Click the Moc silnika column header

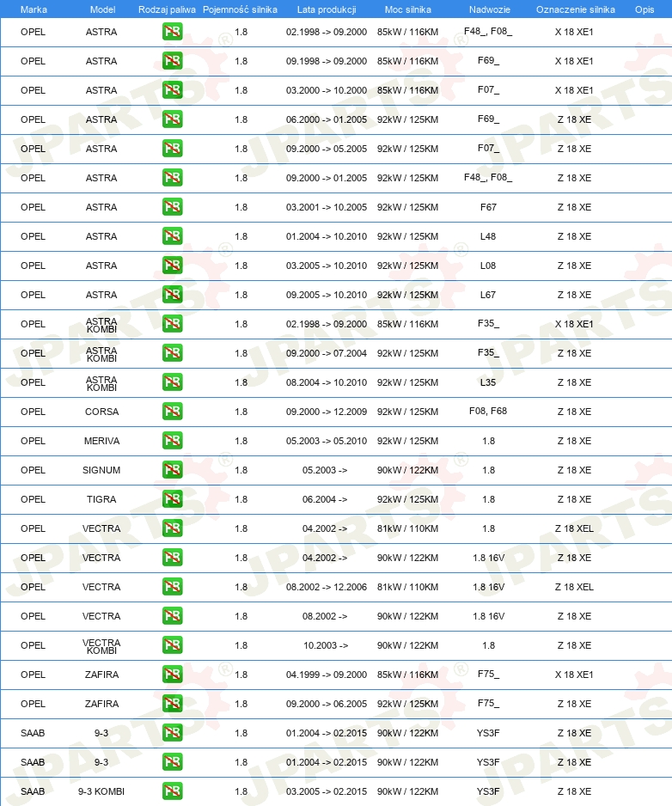[x=407, y=9]
